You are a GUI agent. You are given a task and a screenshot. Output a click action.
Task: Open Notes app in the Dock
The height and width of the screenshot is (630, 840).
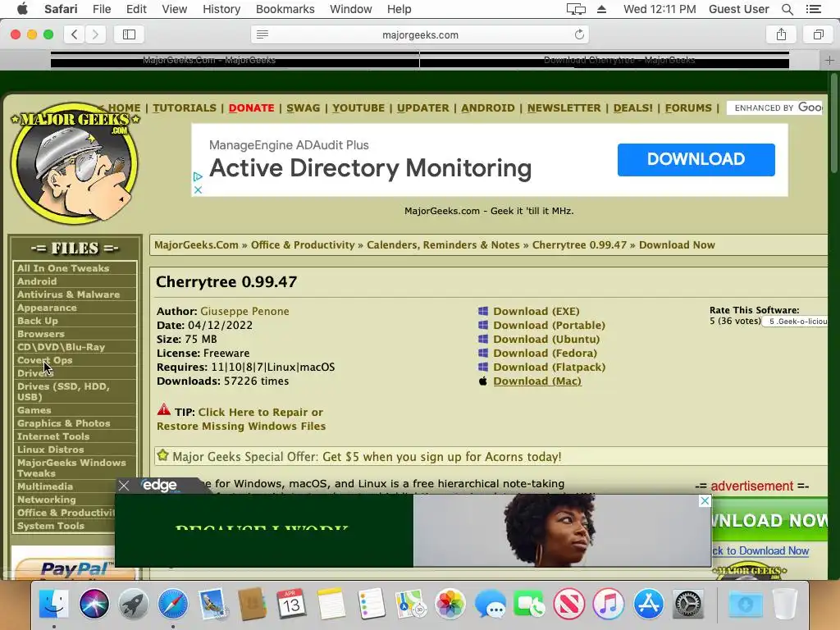pos(331,603)
